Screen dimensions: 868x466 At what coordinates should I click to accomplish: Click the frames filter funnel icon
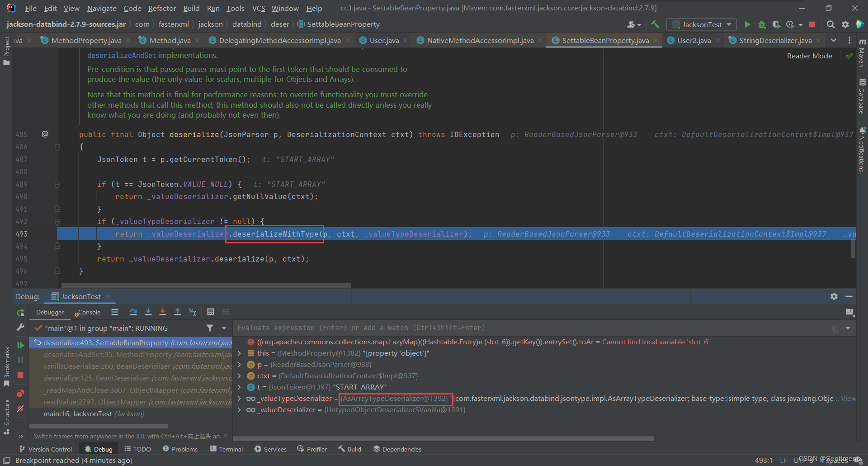[x=210, y=328]
